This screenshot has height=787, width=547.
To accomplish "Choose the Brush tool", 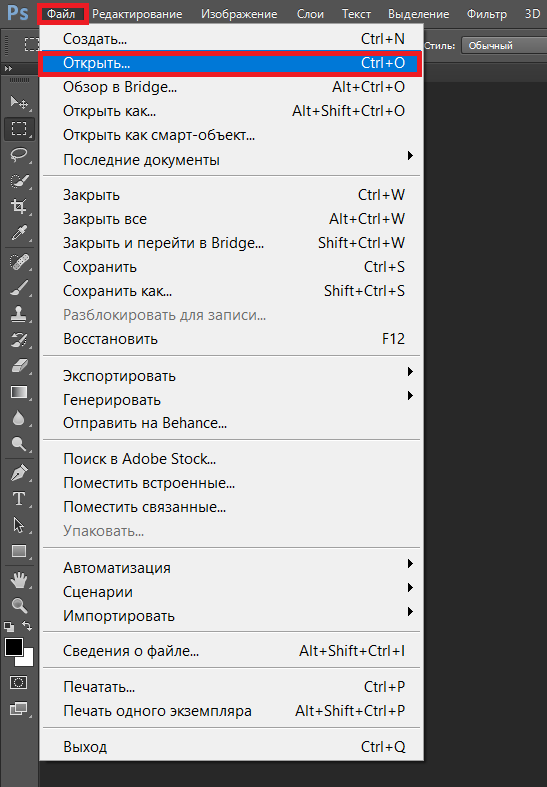I will [x=19, y=288].
